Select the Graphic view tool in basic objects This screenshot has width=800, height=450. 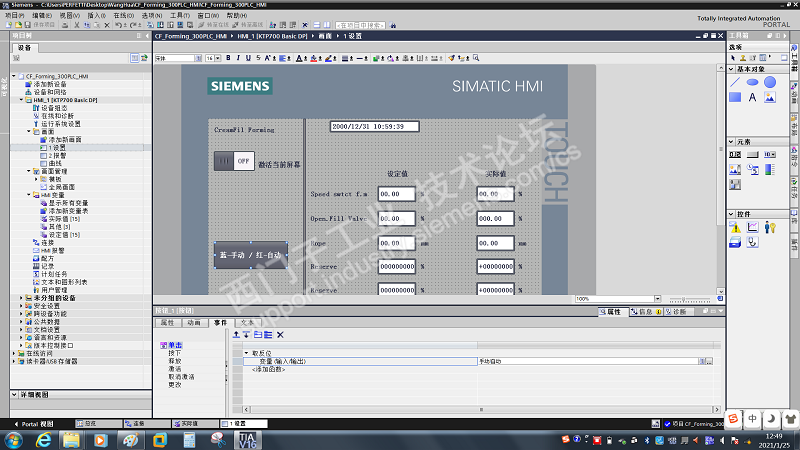770,97
